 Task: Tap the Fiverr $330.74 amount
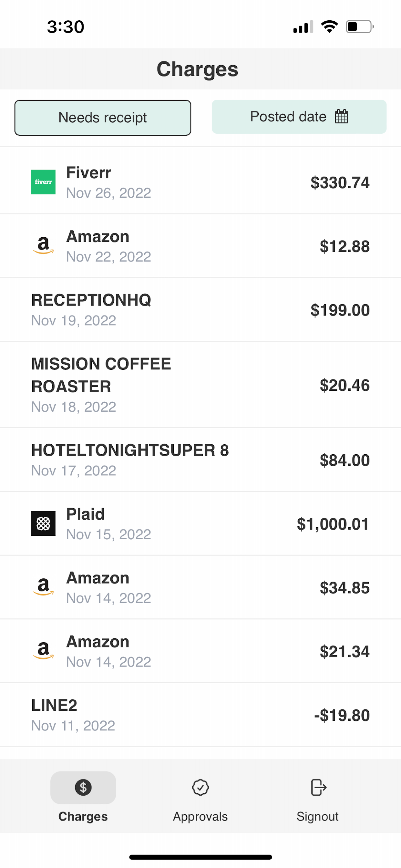[x=340, y=182]
